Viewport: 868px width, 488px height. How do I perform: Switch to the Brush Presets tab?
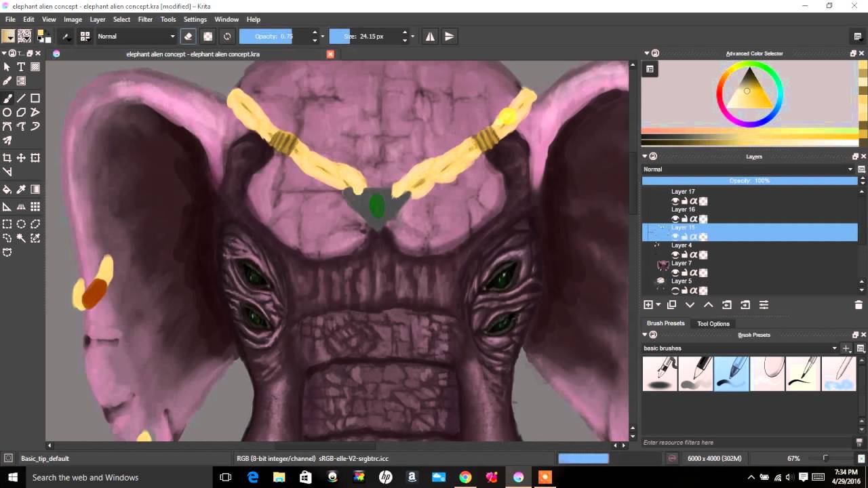[x=665, y=323]
